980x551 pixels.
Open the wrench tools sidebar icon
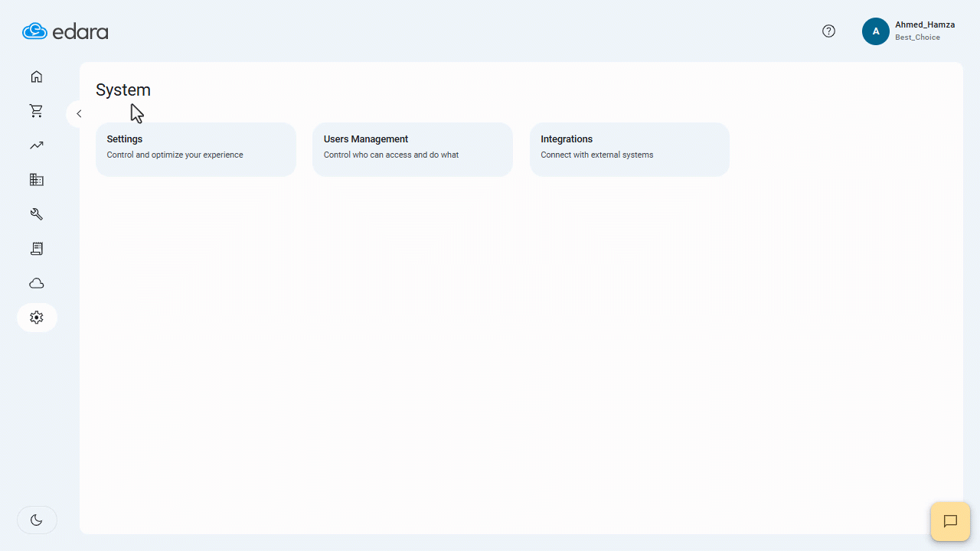pyautogui.click(x=36, y=214)
